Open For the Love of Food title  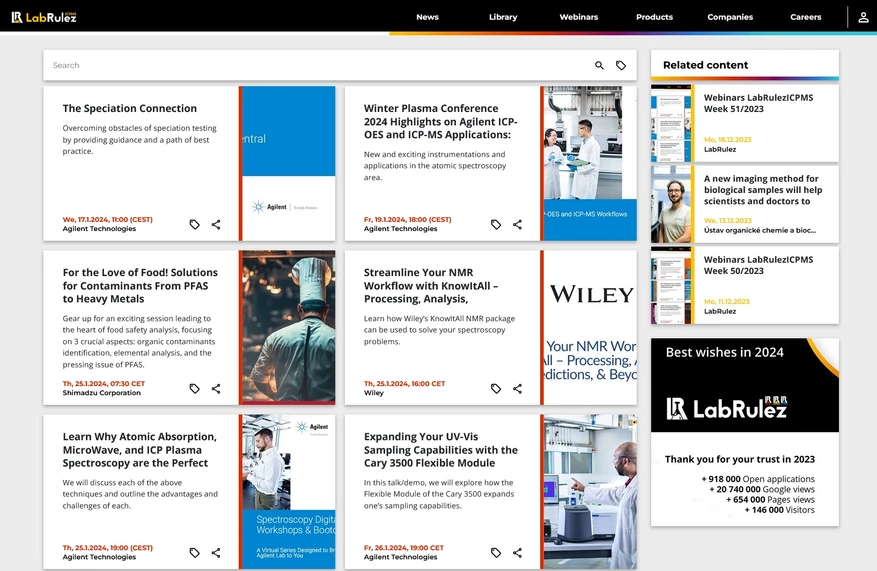click(x=140, y=286)
